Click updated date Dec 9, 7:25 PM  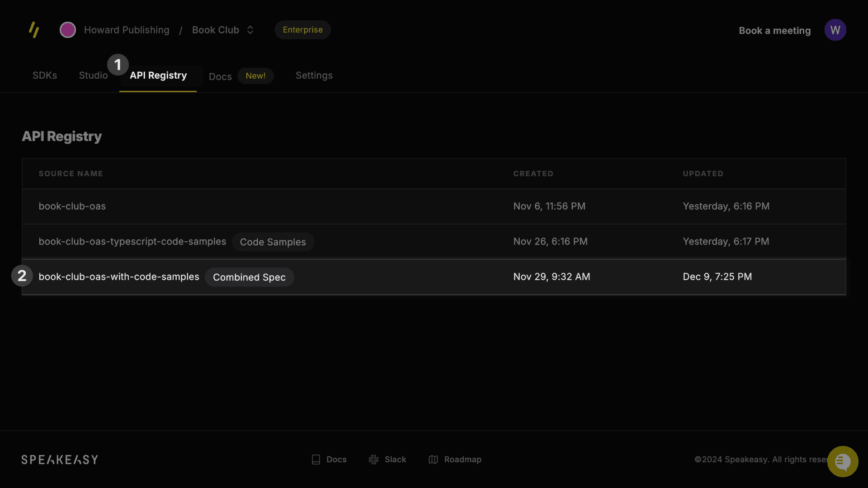pyautogui.click(x=717, y=277)
